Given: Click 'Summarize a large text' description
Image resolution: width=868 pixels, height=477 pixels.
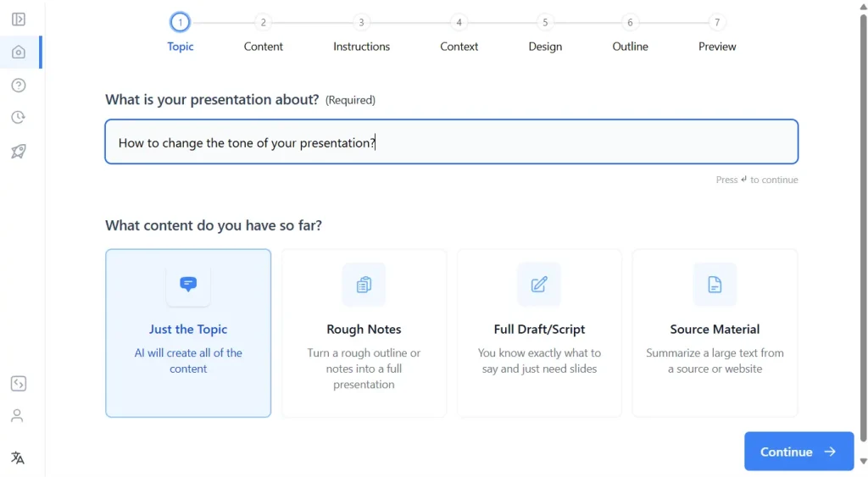Looking at the screenshot, I should (715, 361).
